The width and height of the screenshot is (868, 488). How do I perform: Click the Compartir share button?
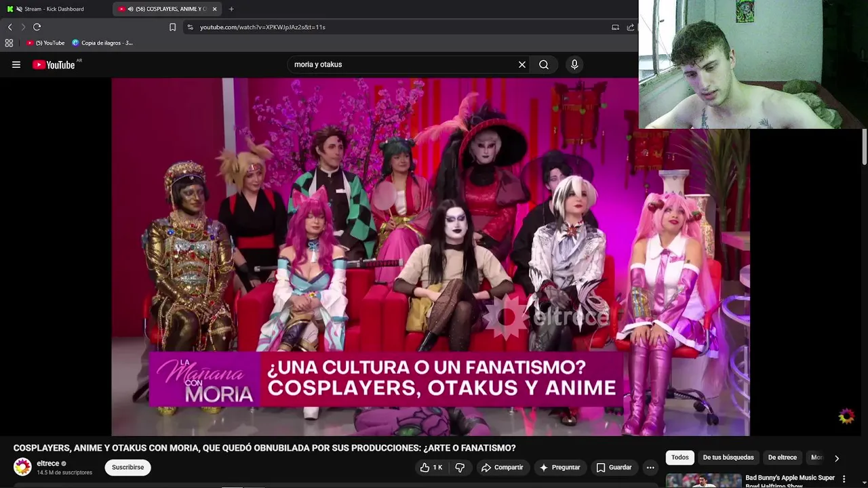click(x=502, y=467)
